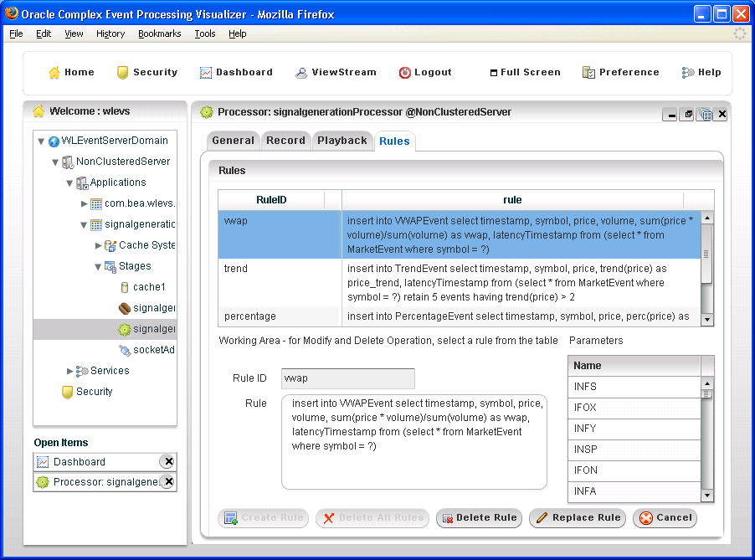Click inside the Rule text area
Image resolution: width=755 pixels, height=560 pixels.
click(x=414, y=442)
